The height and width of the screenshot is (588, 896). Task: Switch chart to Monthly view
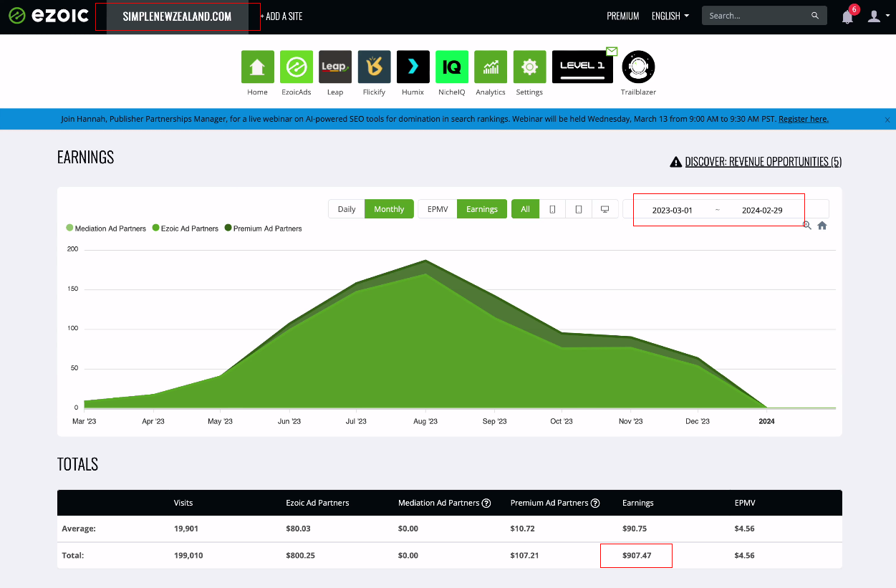[389, 209]
